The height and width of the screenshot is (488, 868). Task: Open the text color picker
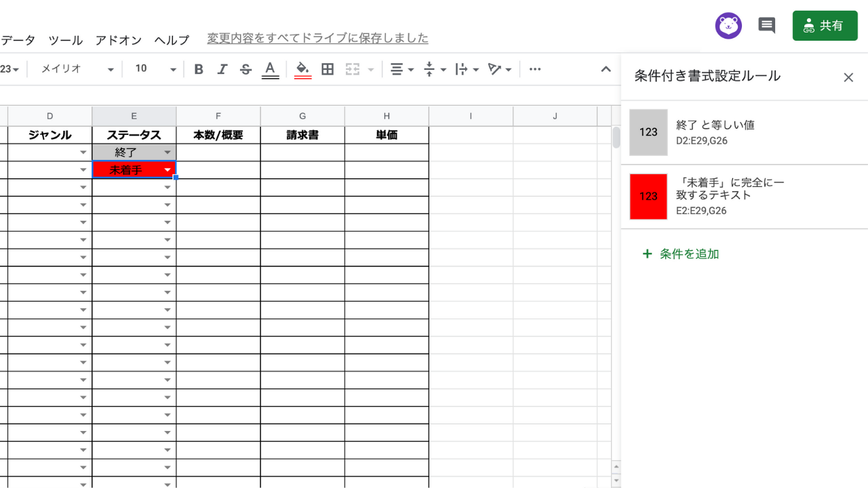[270, 69]
